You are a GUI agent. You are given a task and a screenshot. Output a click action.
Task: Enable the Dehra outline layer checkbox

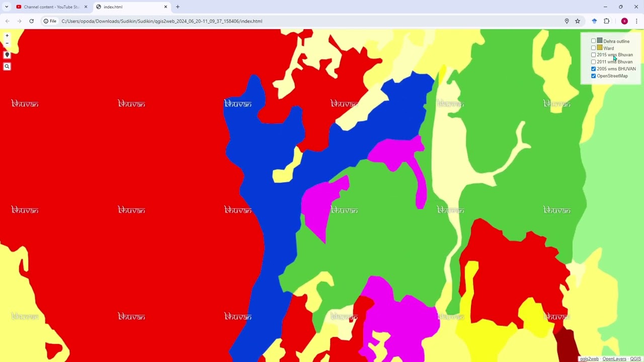click(x=594, y=41)
